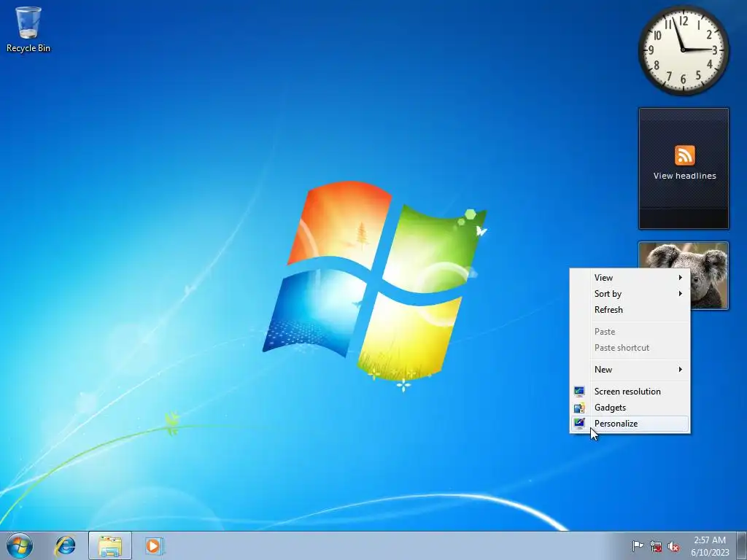Select Refresh from the context menu
This screenshot has width=747, height=560.
click(630, 309)
